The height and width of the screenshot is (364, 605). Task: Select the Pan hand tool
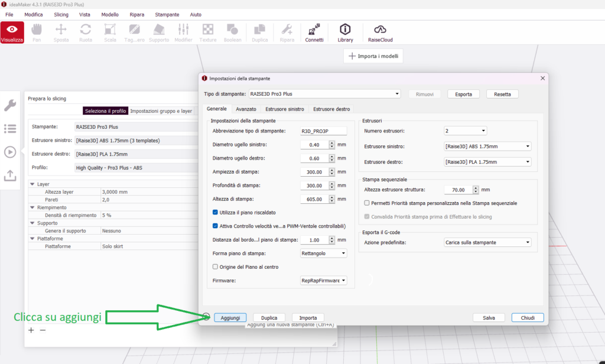(x=37, y=32)
